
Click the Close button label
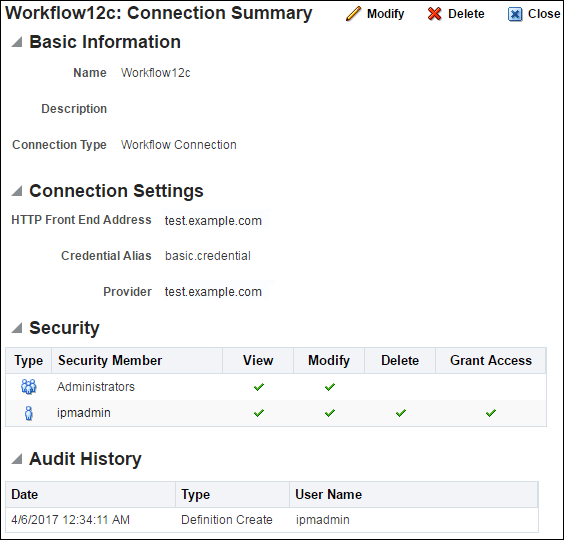coord(543,14)
